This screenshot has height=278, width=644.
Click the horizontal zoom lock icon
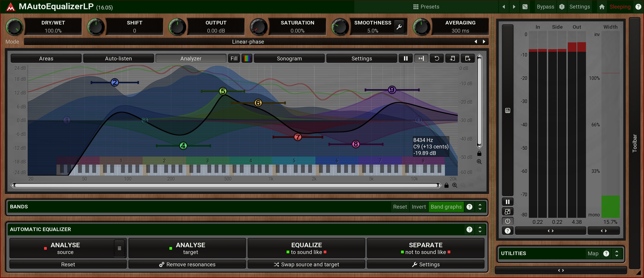(447, 185)
